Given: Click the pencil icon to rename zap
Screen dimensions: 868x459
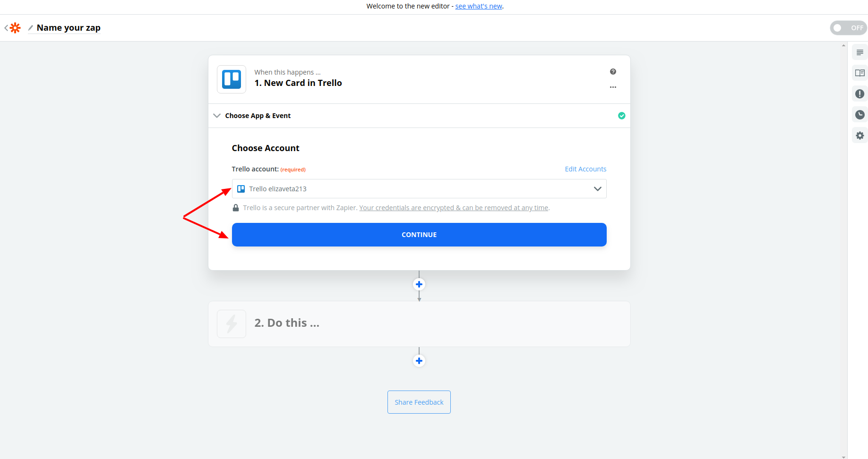Looking at the screenshot, I should tap(31, 28).
